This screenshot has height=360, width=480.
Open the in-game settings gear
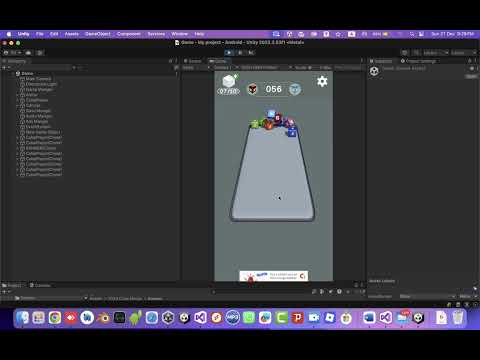[322, 81]
